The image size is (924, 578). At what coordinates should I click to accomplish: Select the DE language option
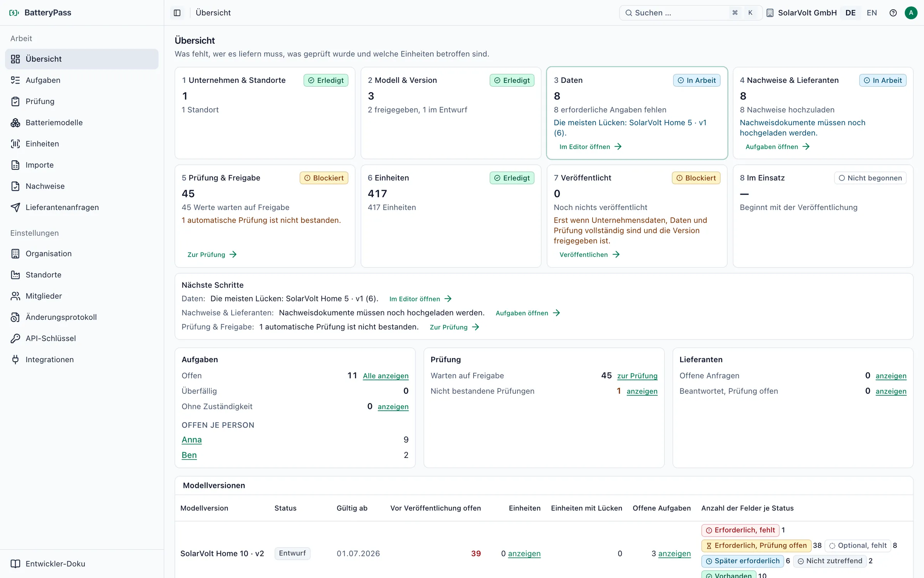(x=850, y=13)
